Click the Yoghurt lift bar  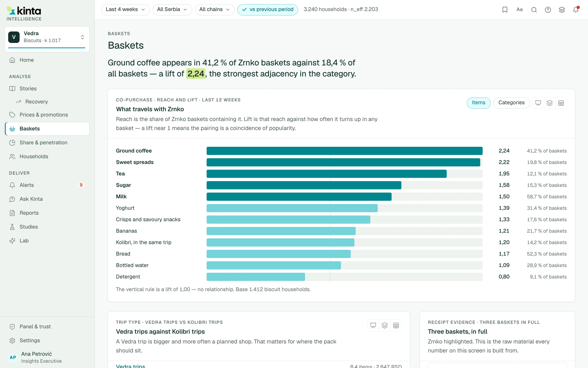point(292,208)
